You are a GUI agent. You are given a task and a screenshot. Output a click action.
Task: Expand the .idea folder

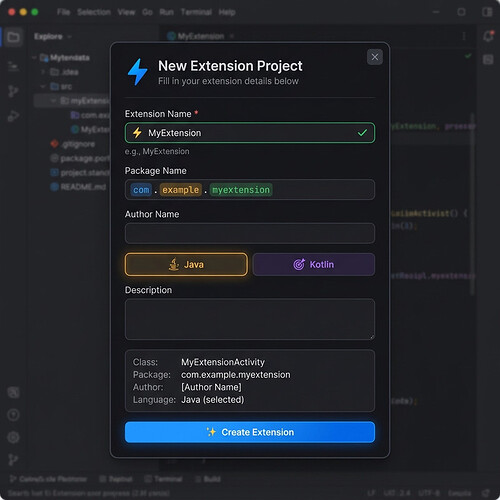click(43, 72)
